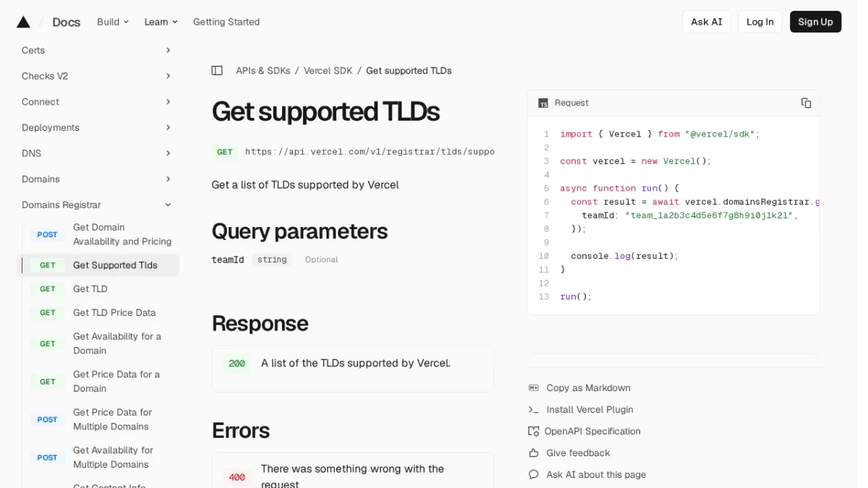Screen dimensions: 868x488
Task: Open Getting Started in top navigation
Action: click(226, 22)
